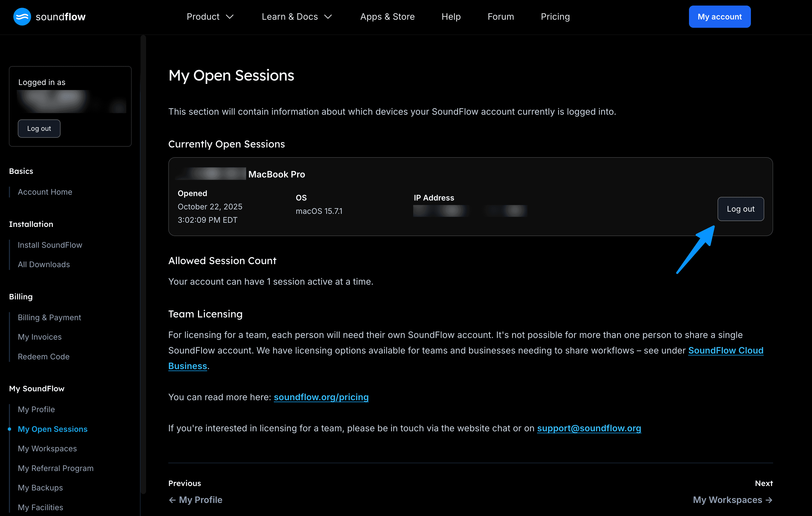This screenshot has width=812, height=516.
Task: Expand the Product dropdown chevron
Action: pos(230,17)
